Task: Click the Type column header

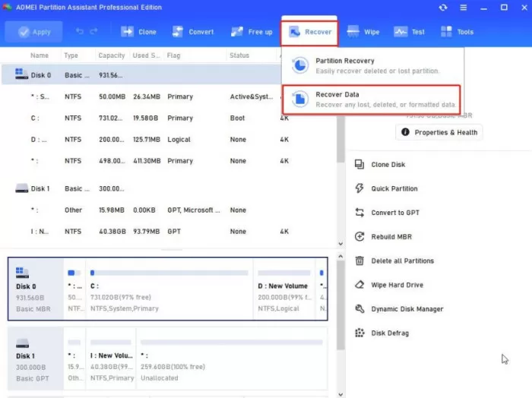Action: pos(71,55)
